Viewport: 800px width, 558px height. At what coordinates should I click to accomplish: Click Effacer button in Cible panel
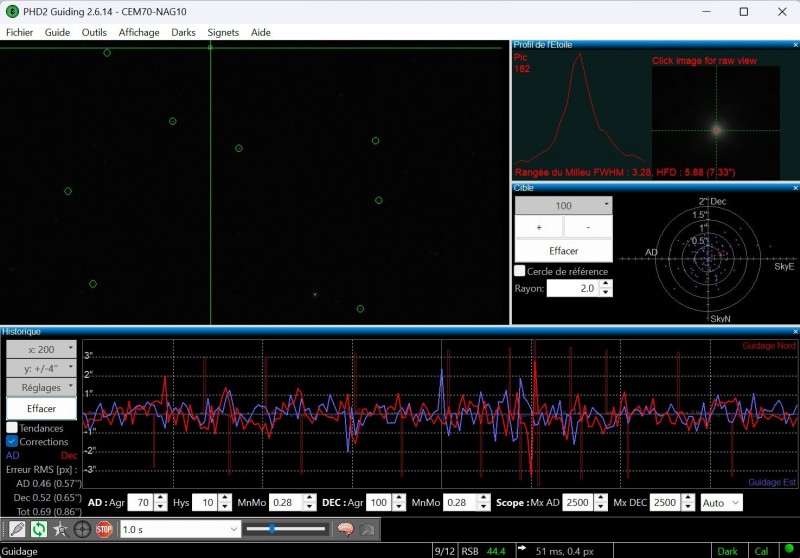coord(563,250)
